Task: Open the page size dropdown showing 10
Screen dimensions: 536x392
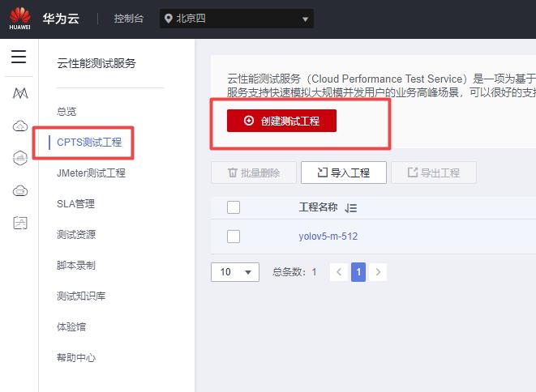Action: (x=235, y=272)
